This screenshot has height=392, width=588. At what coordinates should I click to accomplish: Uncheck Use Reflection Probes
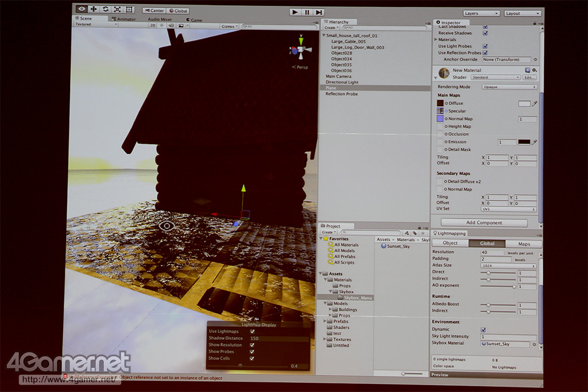485,52
